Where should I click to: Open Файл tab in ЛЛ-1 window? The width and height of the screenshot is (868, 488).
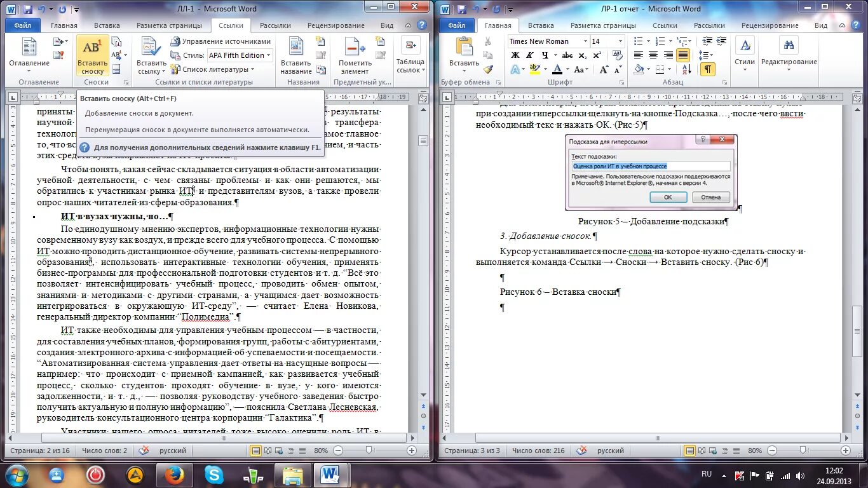click(x=22, y=25)
